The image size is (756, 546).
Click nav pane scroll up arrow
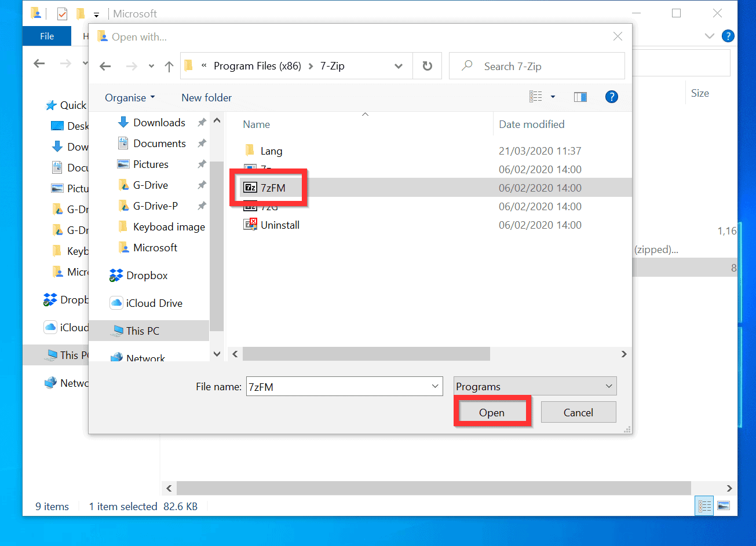pyautogui.click(x=217, y=121)
